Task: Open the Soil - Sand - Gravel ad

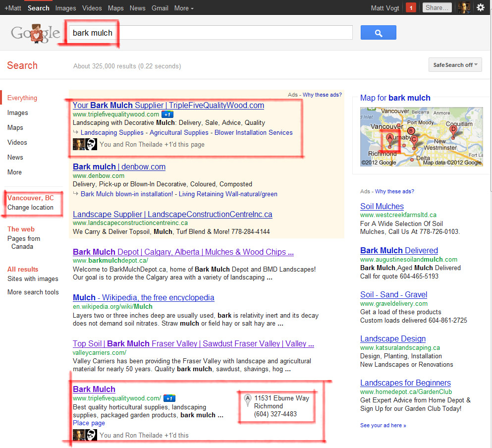Action: click(x=393, y=295)
